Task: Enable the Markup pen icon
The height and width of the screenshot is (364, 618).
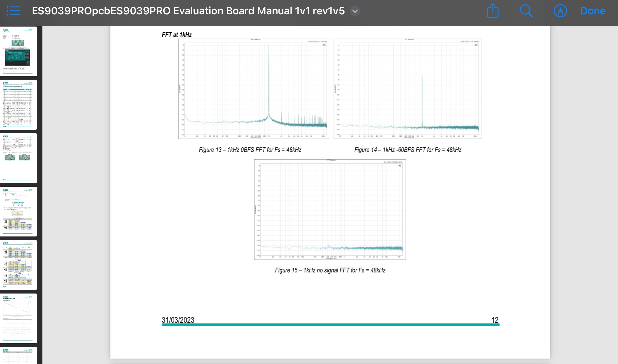Action: 560,11
